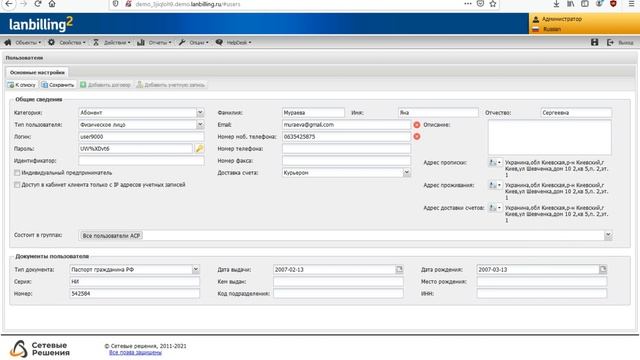Click the Код подразделения field

(338, 293)
